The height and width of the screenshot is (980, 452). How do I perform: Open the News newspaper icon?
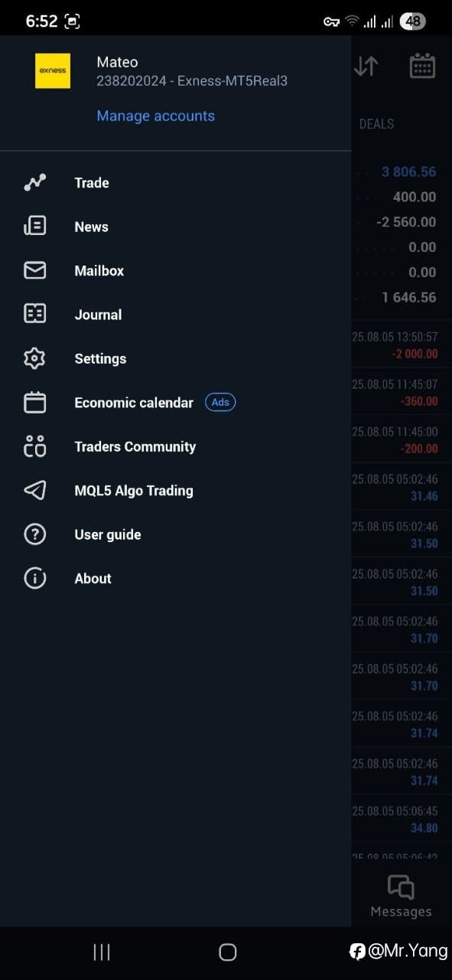pos(34,226)
